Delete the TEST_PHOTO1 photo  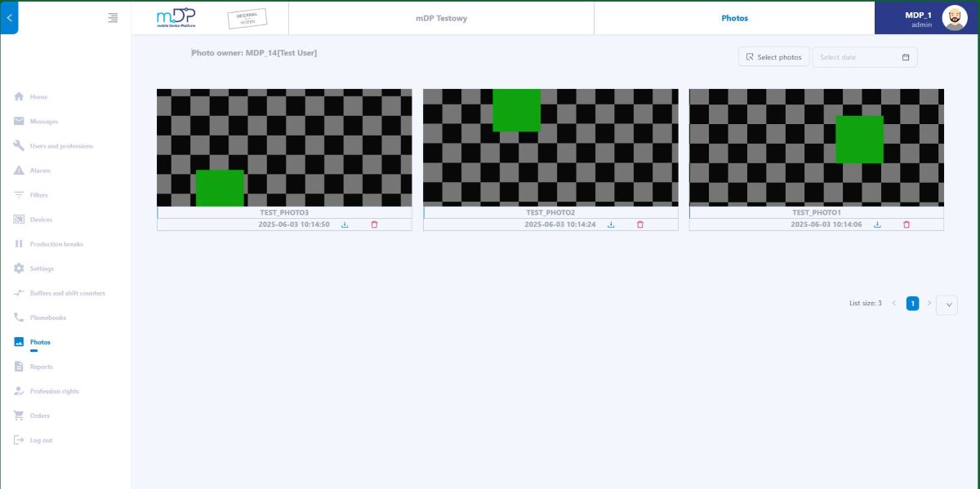906,224
